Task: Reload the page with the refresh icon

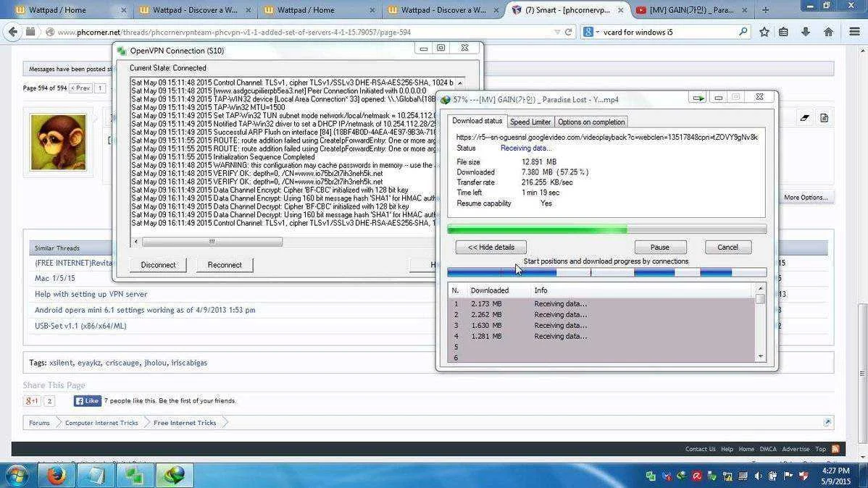Action: tap(568, 32)
